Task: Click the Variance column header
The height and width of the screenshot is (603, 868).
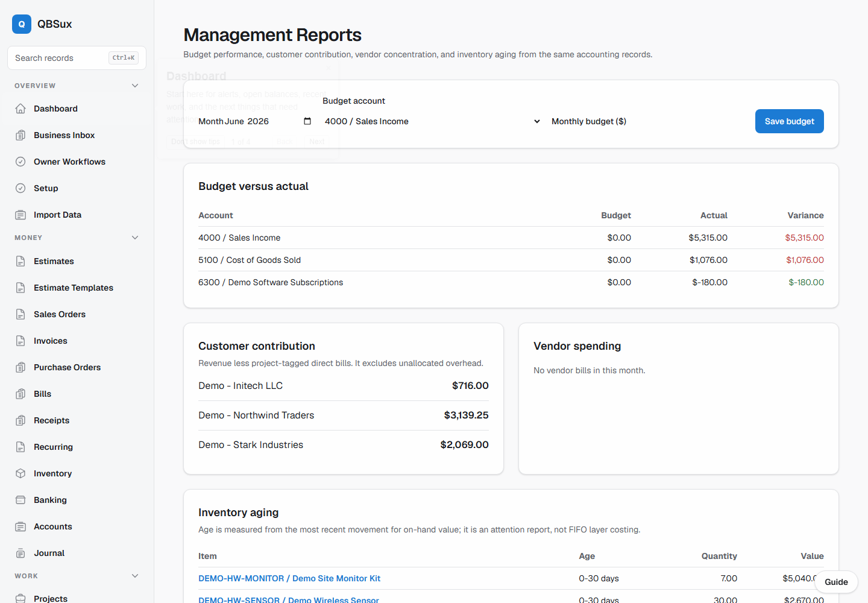Action: (805, 215)
